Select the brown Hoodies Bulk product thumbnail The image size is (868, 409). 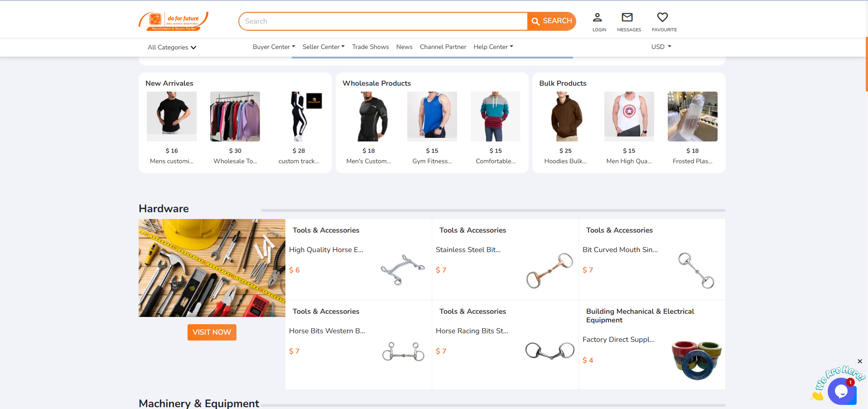click(565, 117)
